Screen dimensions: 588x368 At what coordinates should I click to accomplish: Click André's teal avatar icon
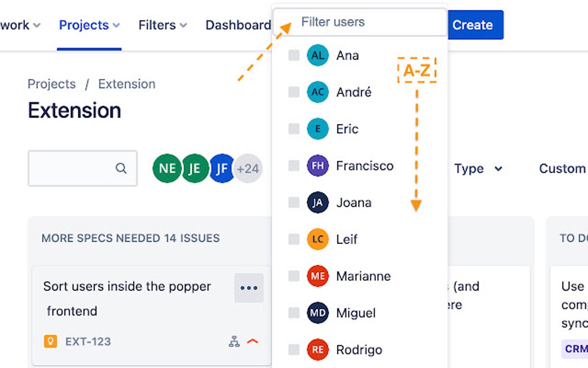(x=318, y=92)
